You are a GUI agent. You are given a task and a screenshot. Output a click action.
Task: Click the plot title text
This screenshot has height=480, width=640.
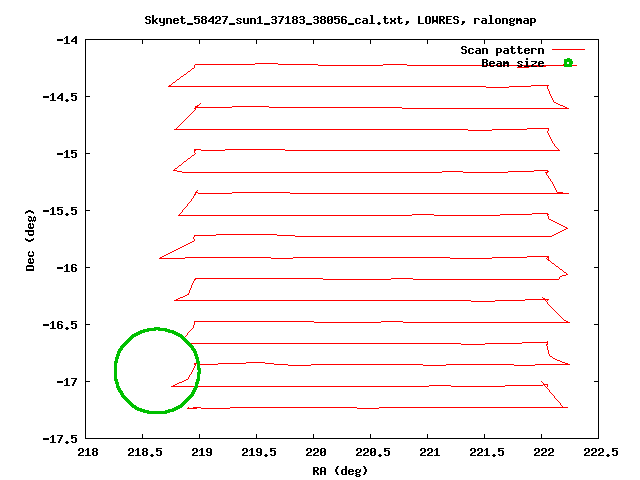[340, 20]
